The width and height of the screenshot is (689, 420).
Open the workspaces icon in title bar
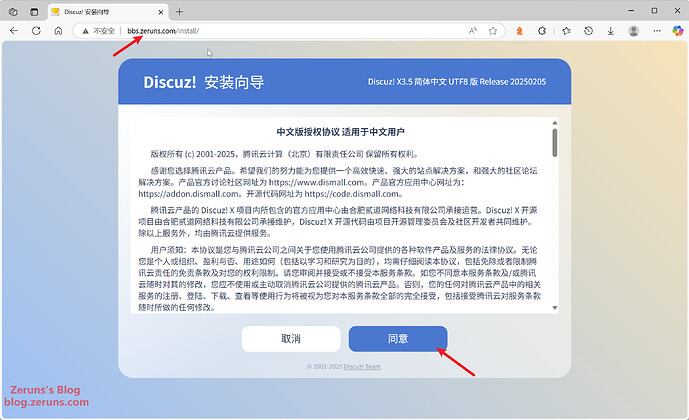[13, 12]
